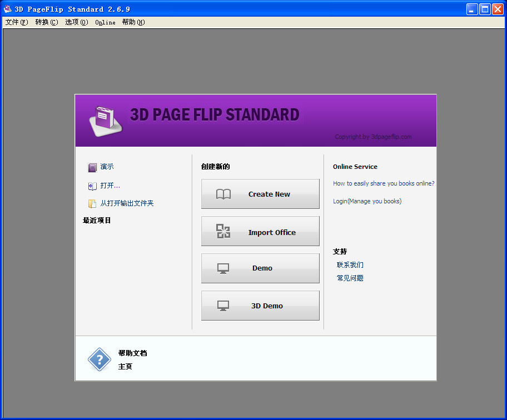Click the monitor icon on the 3D Demo button
Viewport: 507px width, 420px height.
pos(223,306)
